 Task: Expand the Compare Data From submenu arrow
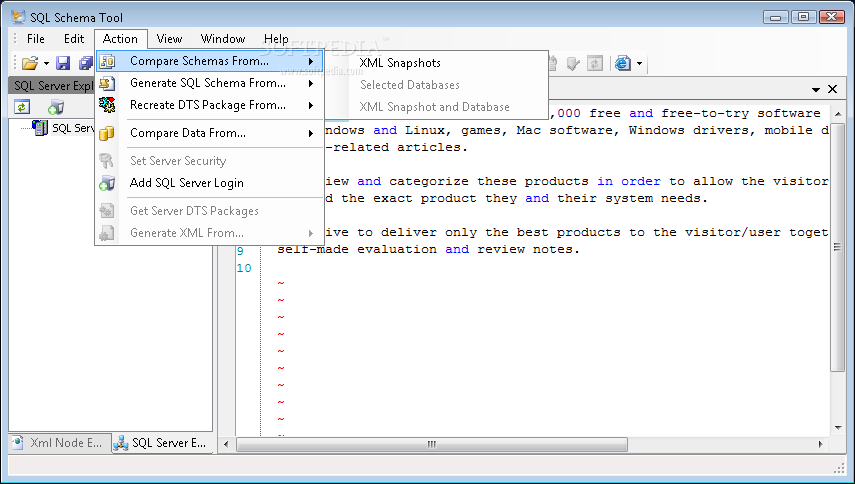point(311,134)
